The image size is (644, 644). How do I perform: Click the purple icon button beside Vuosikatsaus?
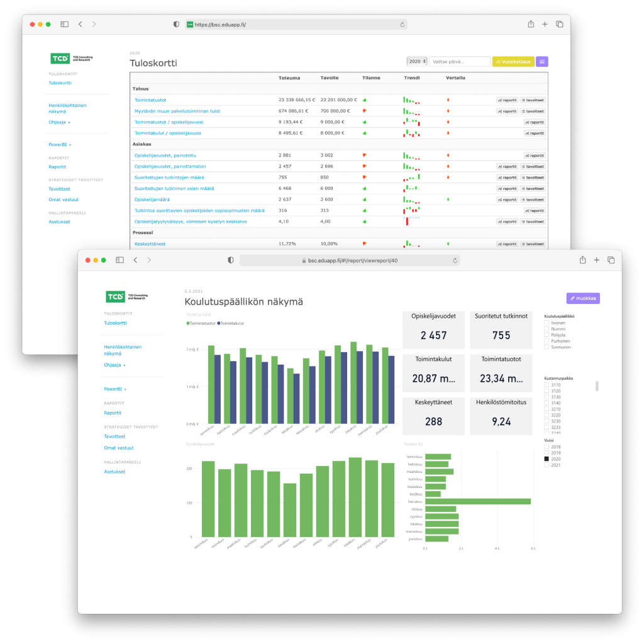pyautogui.click(x=542, y=62)
